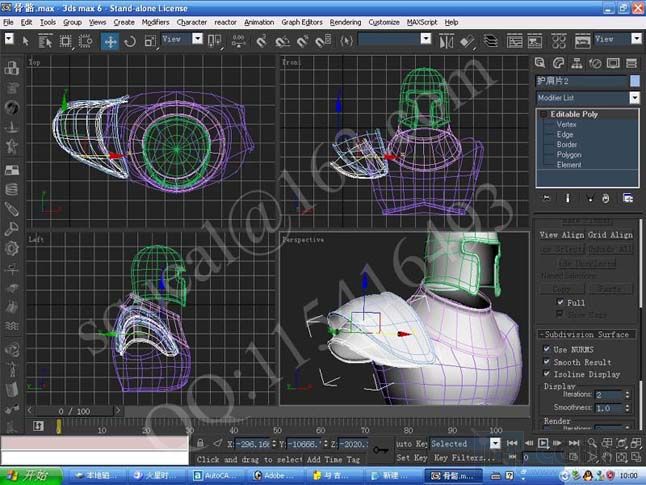The width and height of the screenshot is (646, 485).
Task: Click the Grid Align button
Action: pyautogui.click(x=610, y=235)
